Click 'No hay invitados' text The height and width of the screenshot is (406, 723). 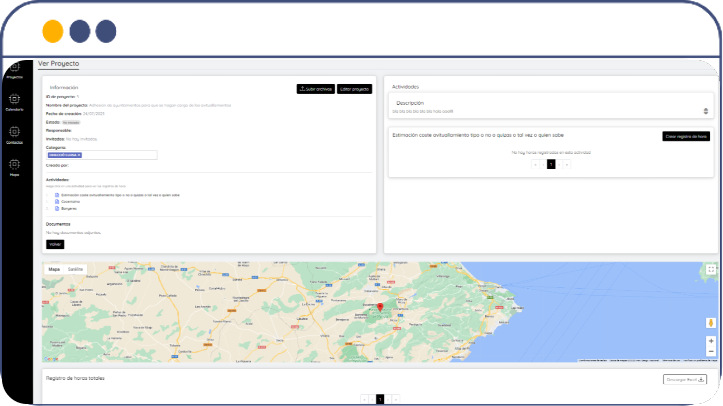pos(82,139)
